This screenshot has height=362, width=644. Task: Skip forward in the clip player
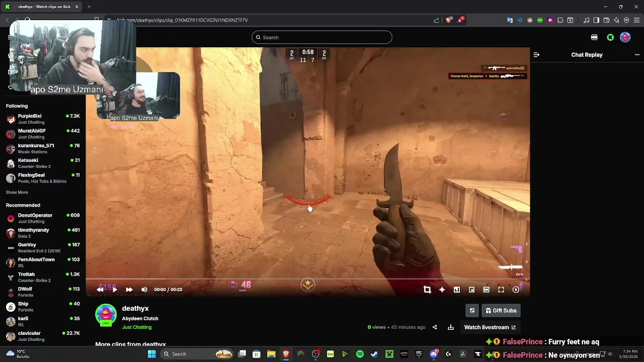pos(129,290)
